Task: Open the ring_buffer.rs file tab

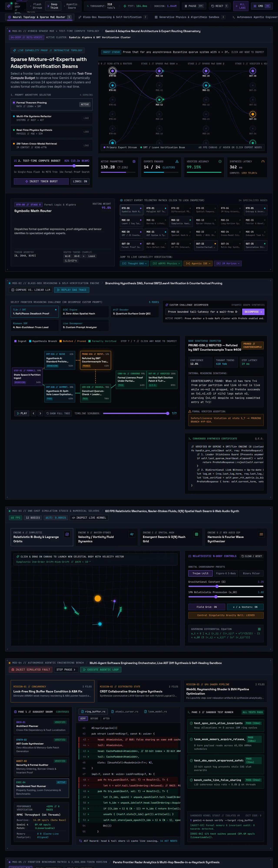Action: click(x=93, y=711)
